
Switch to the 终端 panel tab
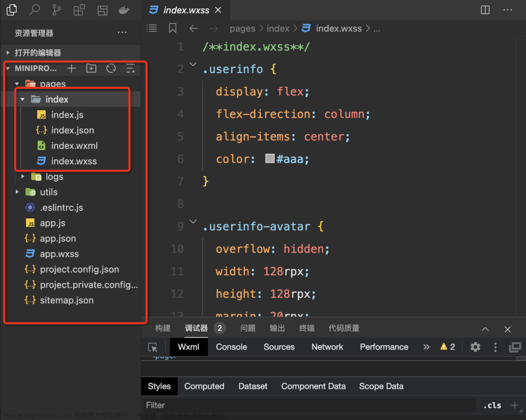tap(307, 328)
